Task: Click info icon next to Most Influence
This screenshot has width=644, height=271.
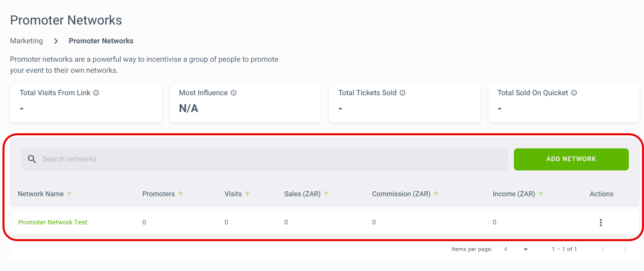Action: click(234, 93)
